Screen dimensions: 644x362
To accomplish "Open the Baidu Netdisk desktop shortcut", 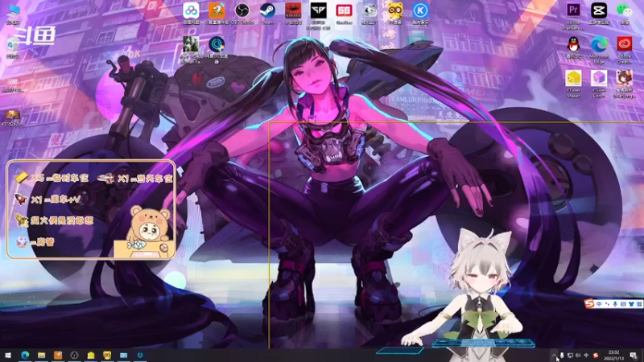I will pos(191,13).
